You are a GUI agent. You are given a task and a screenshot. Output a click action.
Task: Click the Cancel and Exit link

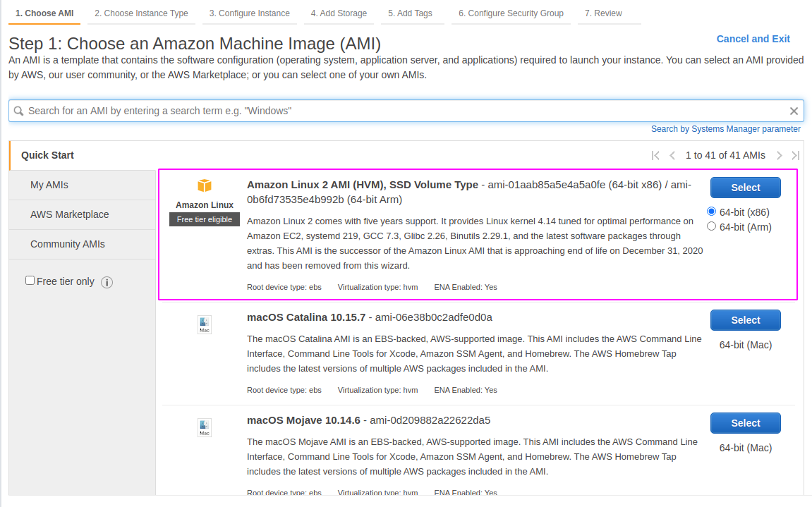(x=753, y=39)
